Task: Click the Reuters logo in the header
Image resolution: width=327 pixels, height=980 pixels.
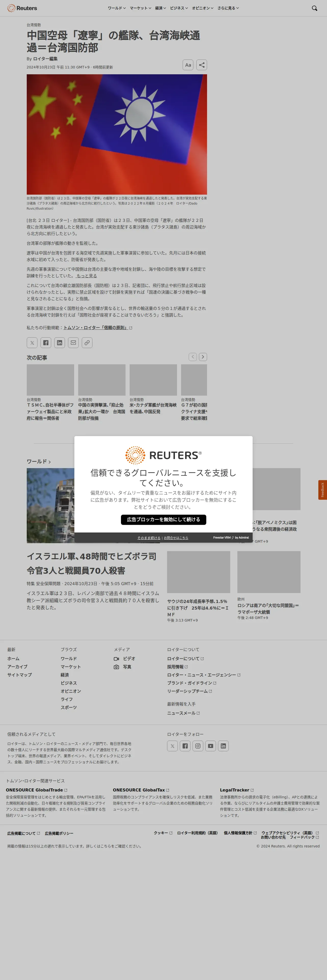Action: tap(22, 8)
